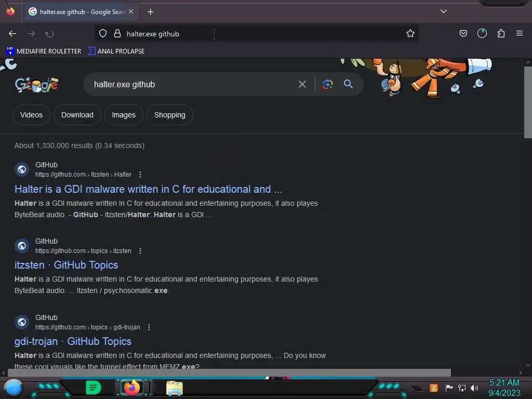
Task: Reload the current page
Action: pyautogui.click(x=49, y=34)
